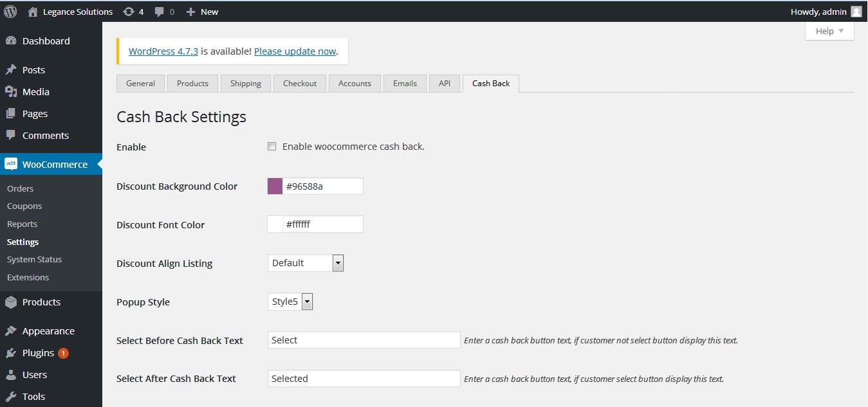Click the WordPress logo icon

pos(10,12)
